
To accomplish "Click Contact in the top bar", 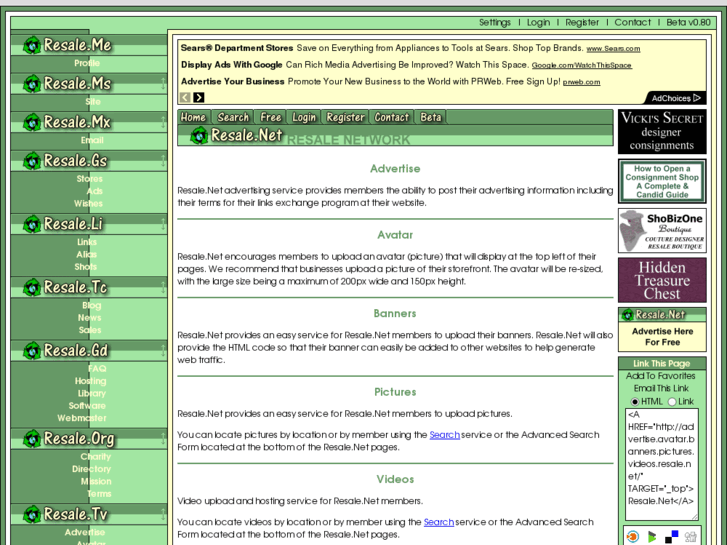I will [632, 22].
